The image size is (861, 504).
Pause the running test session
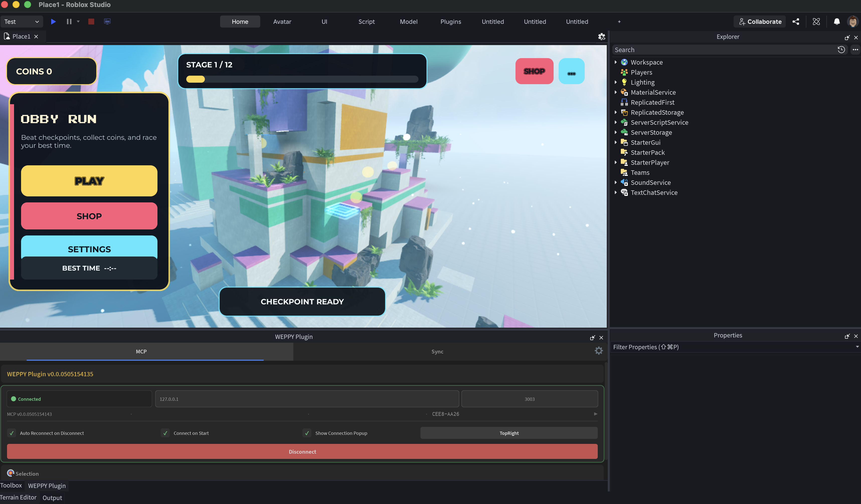pos(69,22)
